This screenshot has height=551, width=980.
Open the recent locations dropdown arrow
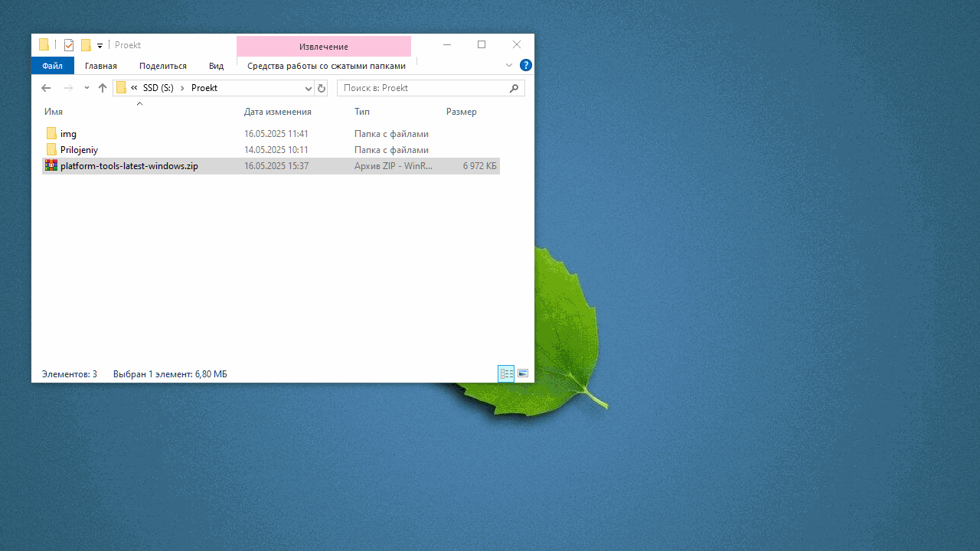[87, 88]
